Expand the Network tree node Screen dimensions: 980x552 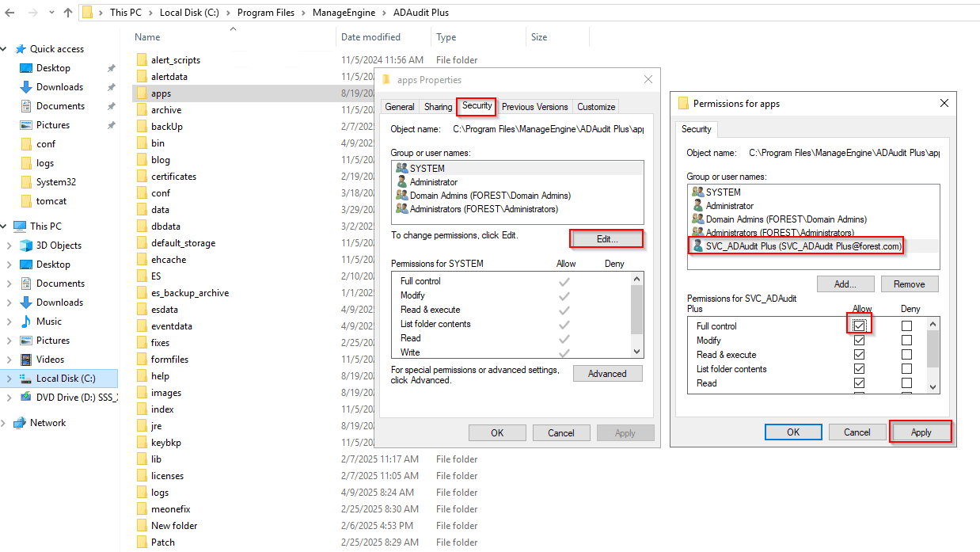(5, 423)
